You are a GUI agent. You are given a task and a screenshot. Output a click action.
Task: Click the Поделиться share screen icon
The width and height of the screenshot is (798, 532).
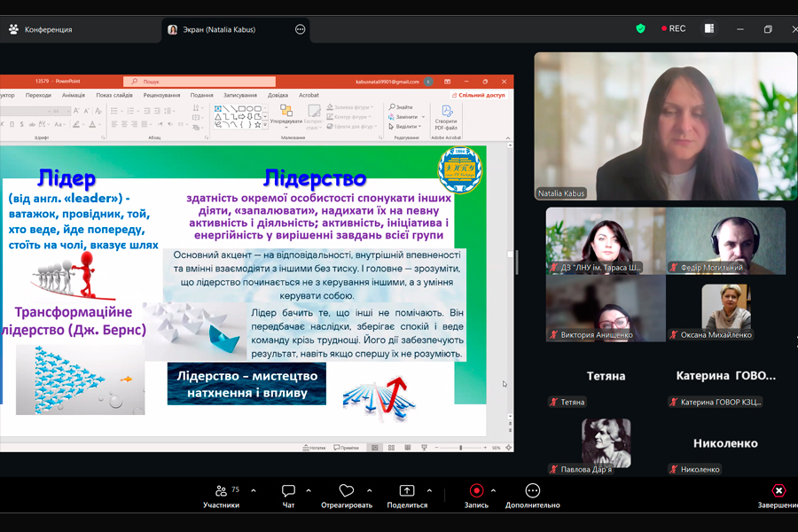407,490
